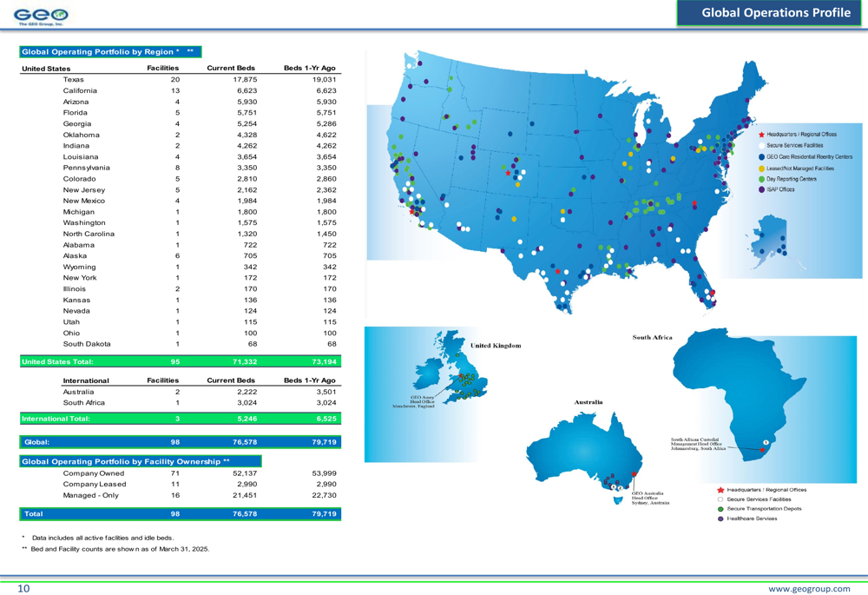
Task: Click the Texas current beds value 17,875
Action: tap(245, 80)
